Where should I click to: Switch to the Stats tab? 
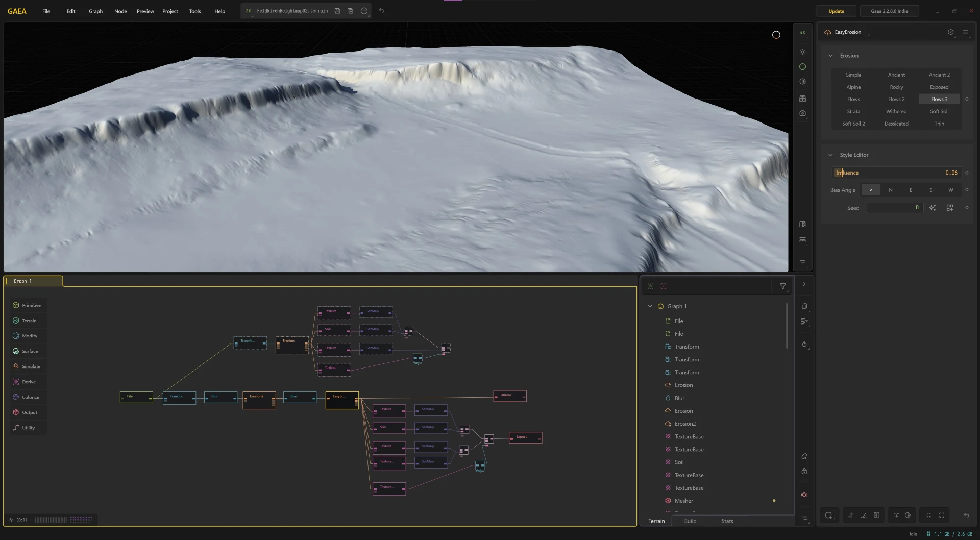(727, 521)
